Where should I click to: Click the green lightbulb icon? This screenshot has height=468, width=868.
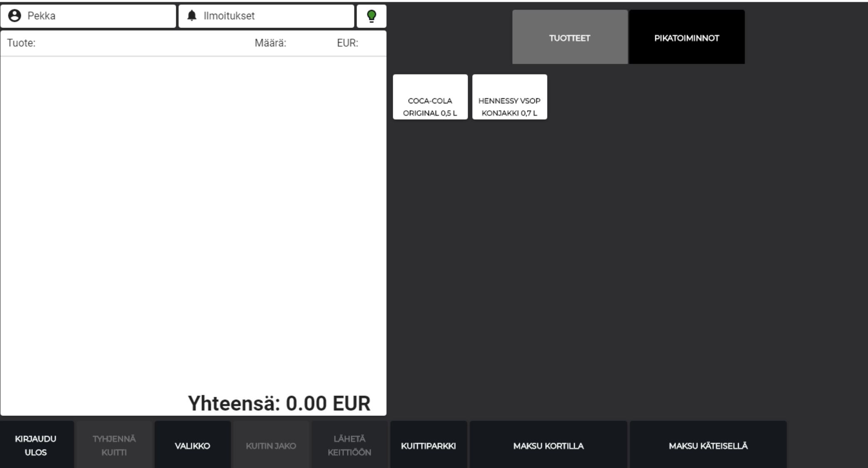point(371,16)
